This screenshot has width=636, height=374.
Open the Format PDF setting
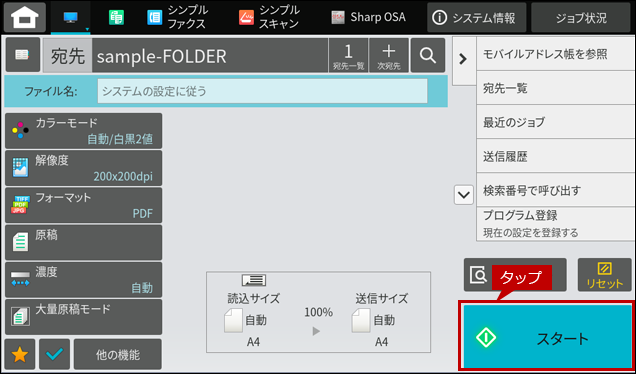pyautogui.click(x=84, y=205)
